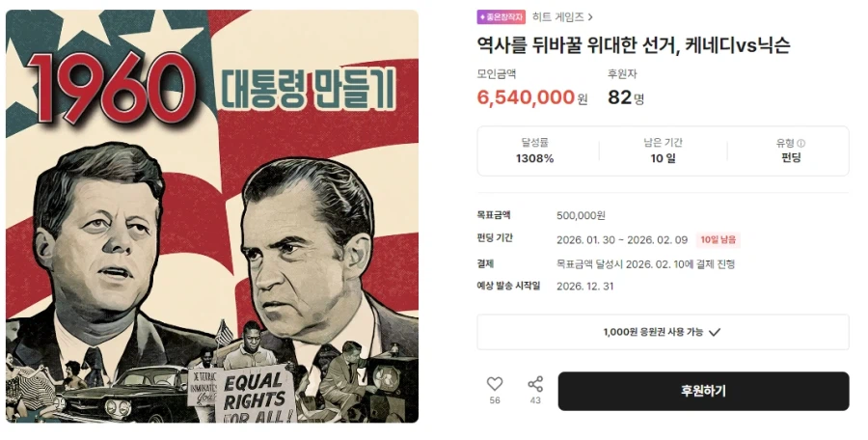Click the share icon
This screenshot has width=868, height=440.
[x=535, y=384]
